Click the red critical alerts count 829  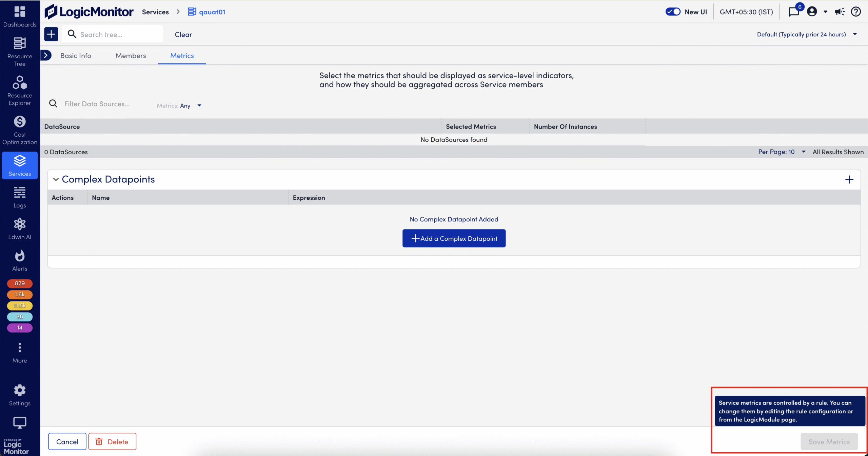point(20,283)
